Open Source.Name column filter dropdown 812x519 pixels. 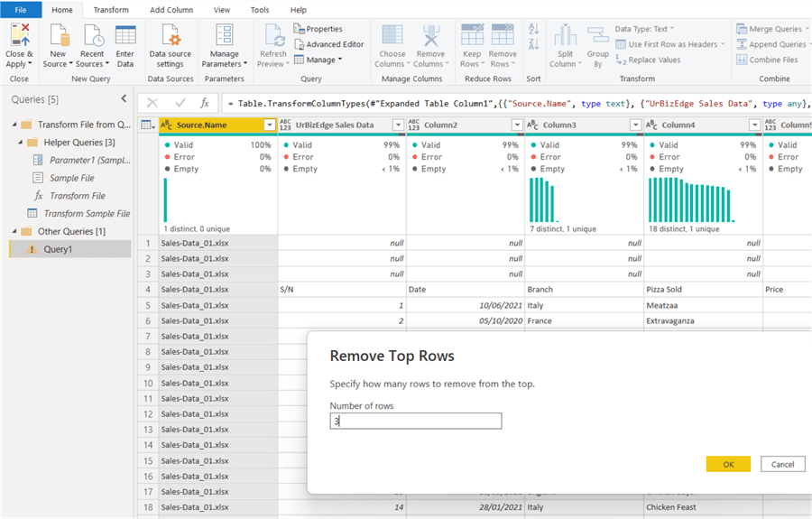[269, 125]
